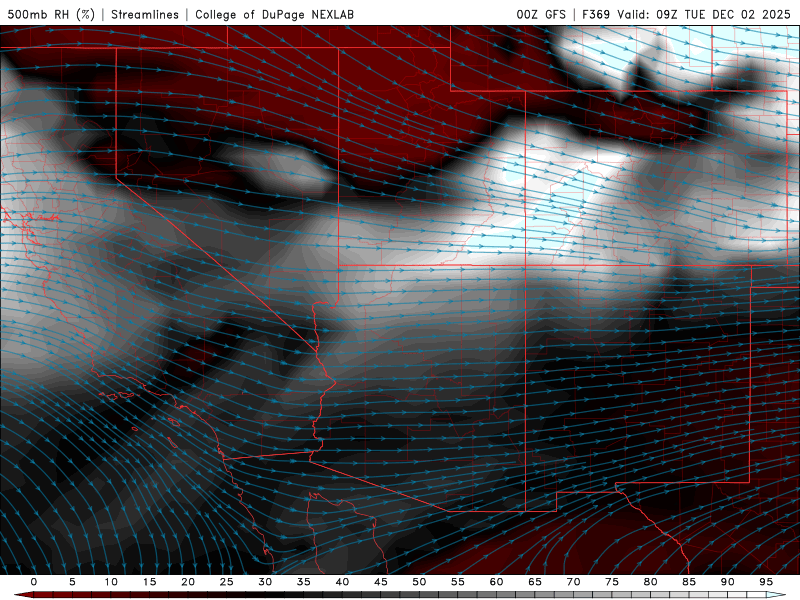The image size is (800, 600).
Task: Click the pale right arrow cap of colorbar
Action: [776, 595]
